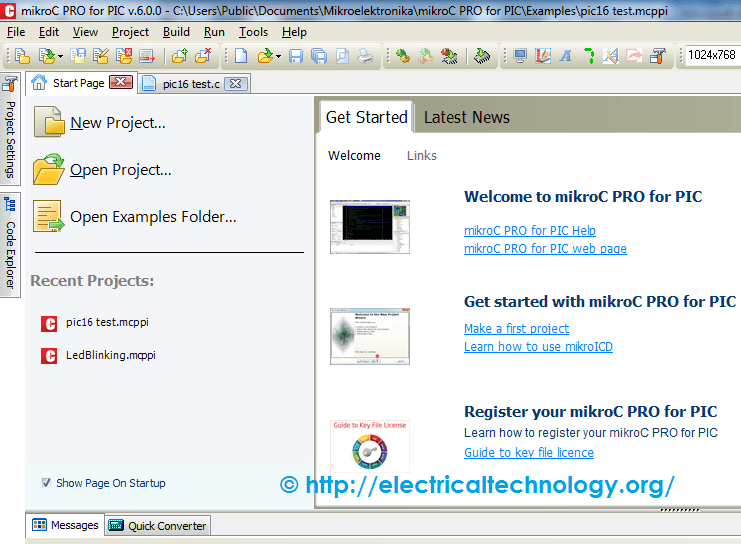Screen dimensions: 741x544
Task: Click the IDE screenshot thumbnail beside Welcome
Action: [370, 227]
